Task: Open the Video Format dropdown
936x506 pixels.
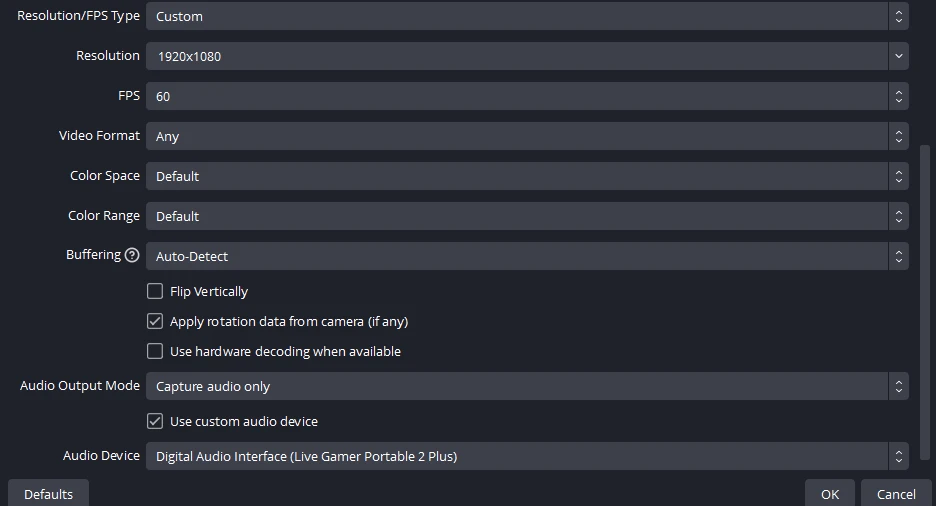Action: click(527, 136)
